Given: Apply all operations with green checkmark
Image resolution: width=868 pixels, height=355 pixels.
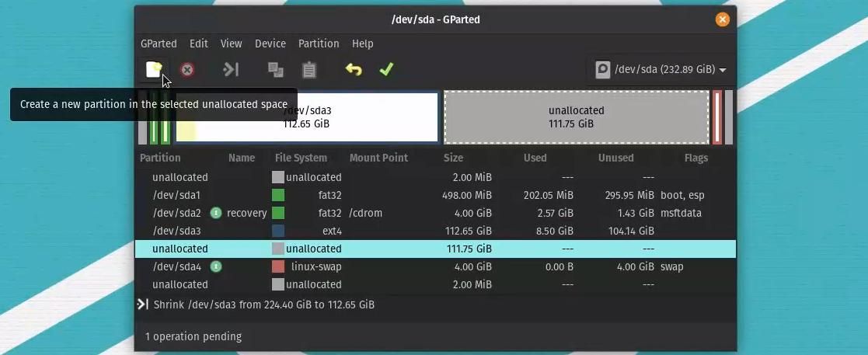Looking at the screenshot, I should click(386, 70).
